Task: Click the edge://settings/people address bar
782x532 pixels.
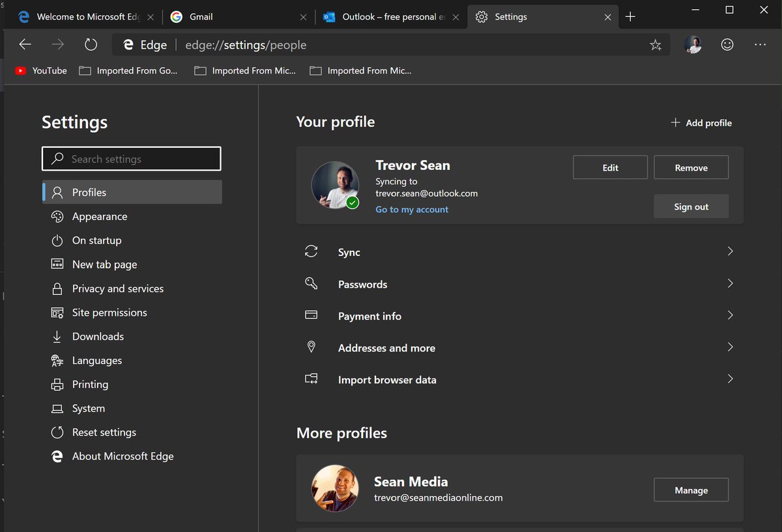Action: 391,45
